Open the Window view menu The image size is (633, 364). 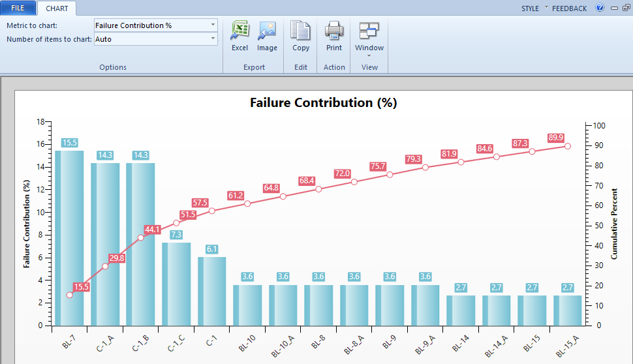pos(369,38)
